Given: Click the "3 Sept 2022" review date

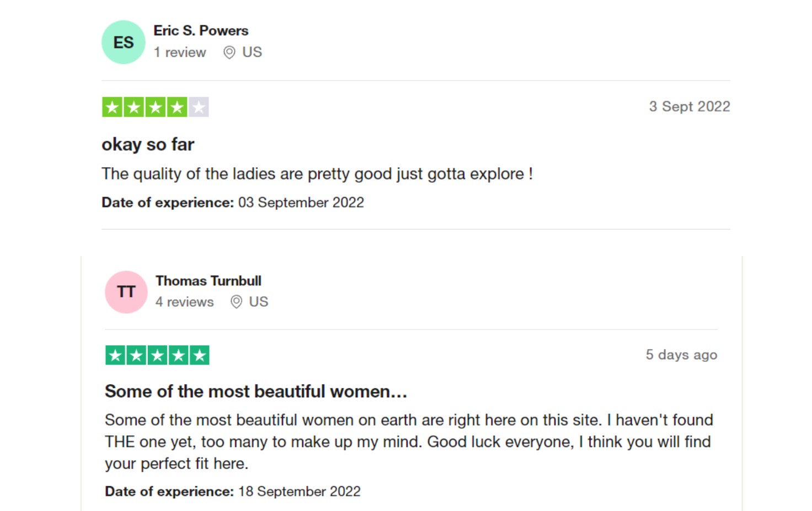Looking at the screenshot, I should click(x=689, y=107).
